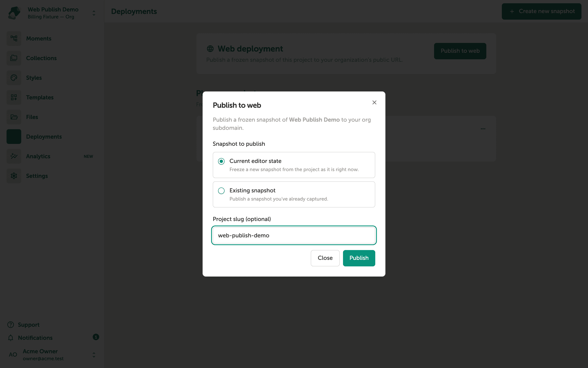
Task: Choose the Existing snapshot radio option
Action: pos(294,194)
